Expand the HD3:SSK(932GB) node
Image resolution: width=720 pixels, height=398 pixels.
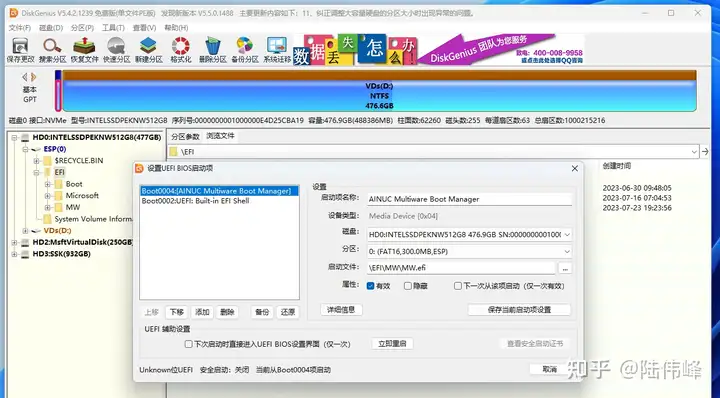14,254
